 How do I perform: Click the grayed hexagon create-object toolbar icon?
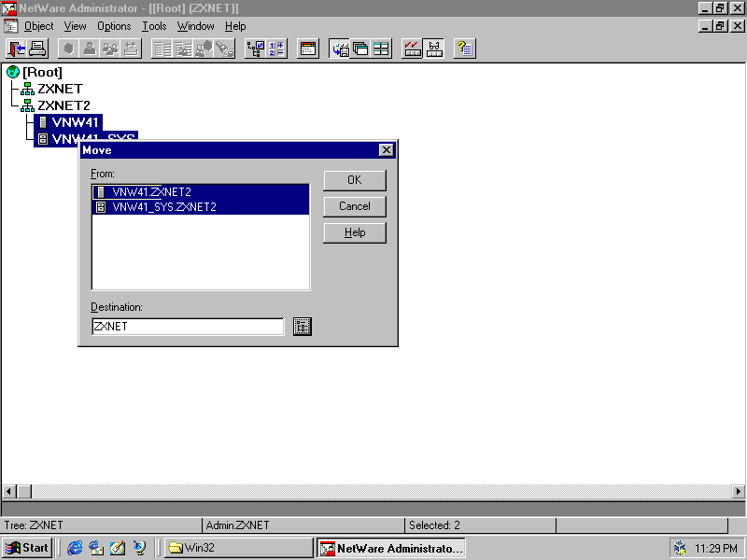click(x=68, y=49)
